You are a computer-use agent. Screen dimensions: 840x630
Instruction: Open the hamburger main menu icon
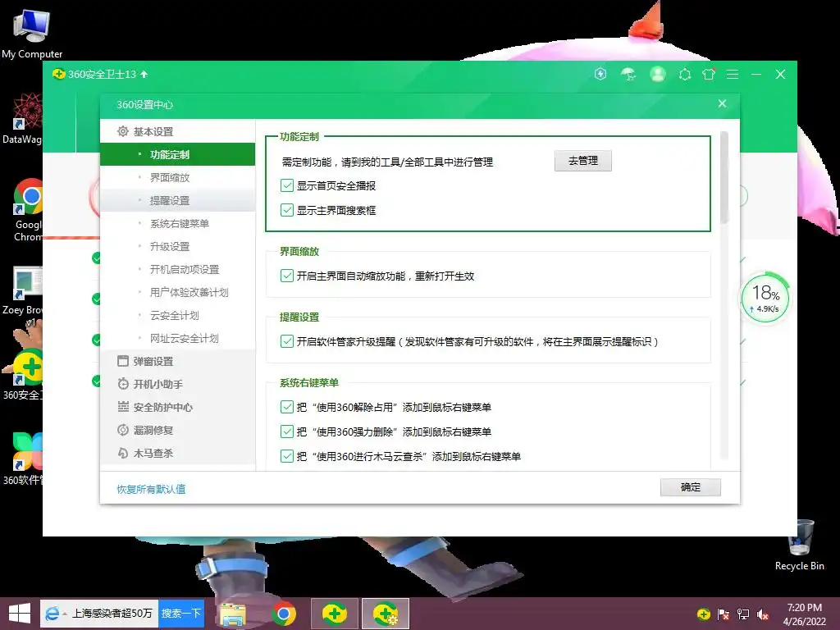[733, 75]
